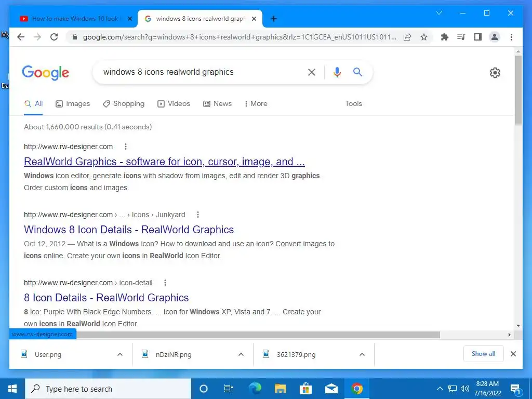Switch to Images results

point(73,104)
